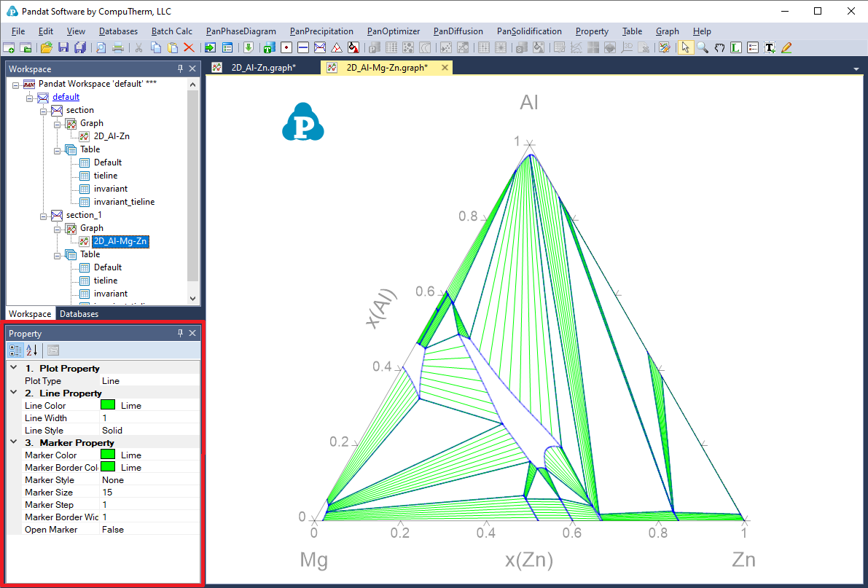Click the red X delete icon in toolbar
The width and height of the screenshot is (868, 588).
[x=189, y=48]
